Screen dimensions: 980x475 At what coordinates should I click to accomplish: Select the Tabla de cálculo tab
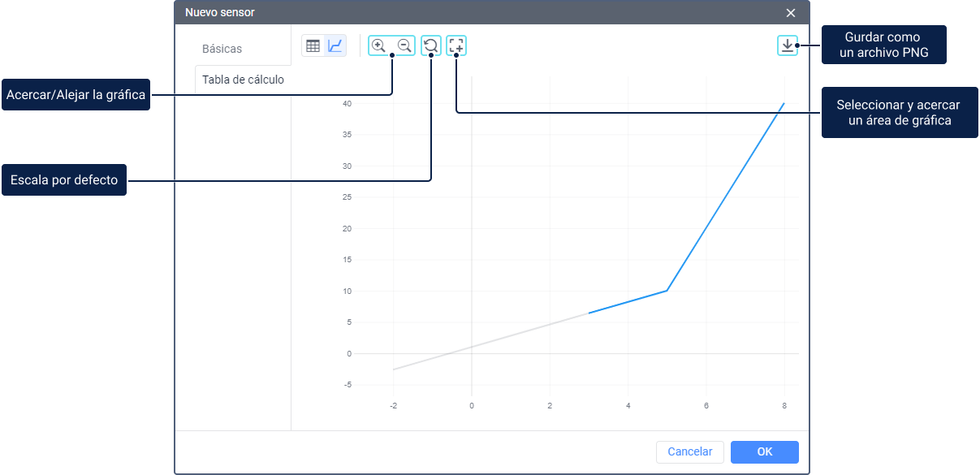(243, 80)
